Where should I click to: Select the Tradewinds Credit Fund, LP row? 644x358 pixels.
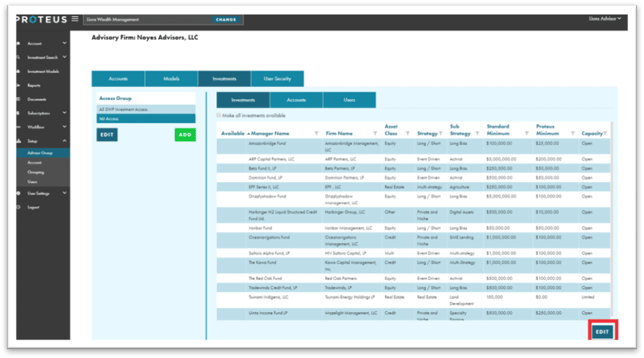[x=413, y=287]
